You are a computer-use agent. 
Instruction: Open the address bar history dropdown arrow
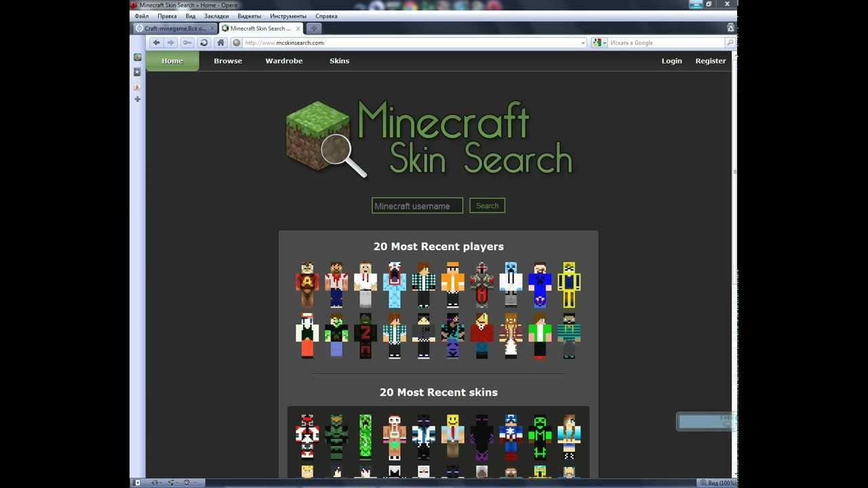pyautogui.click(x=583, y=43)
